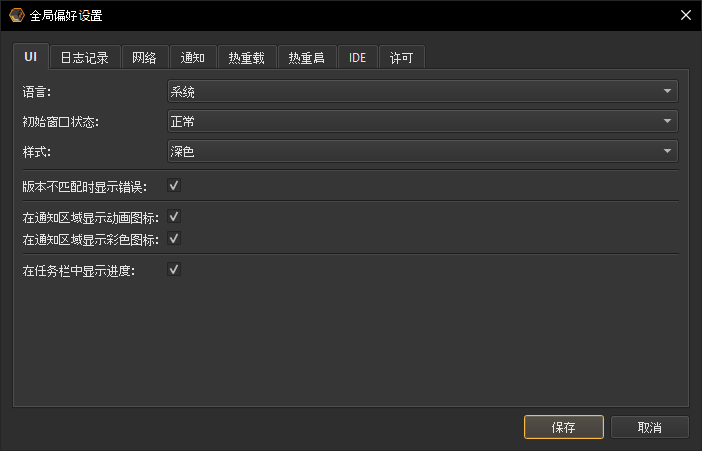Screen dimensions: 702x451
Task: Expand the 初始窗口状态 dropdown showing 正常
Action: coord(422,121)
